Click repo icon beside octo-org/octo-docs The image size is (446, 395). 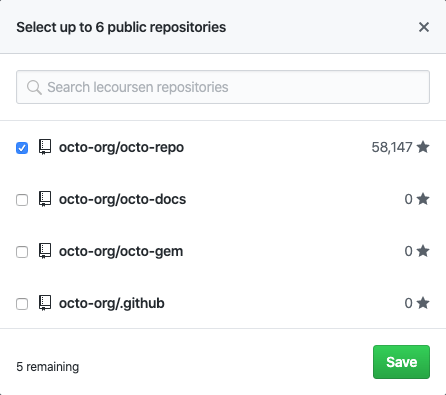(x=45, y=199)
